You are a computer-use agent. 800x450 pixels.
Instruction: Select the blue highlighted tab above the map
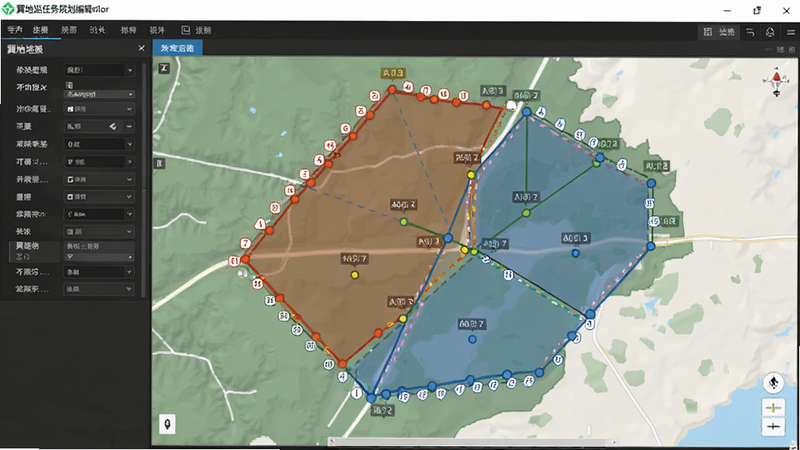pyautogui.click(x=178, y=48)
